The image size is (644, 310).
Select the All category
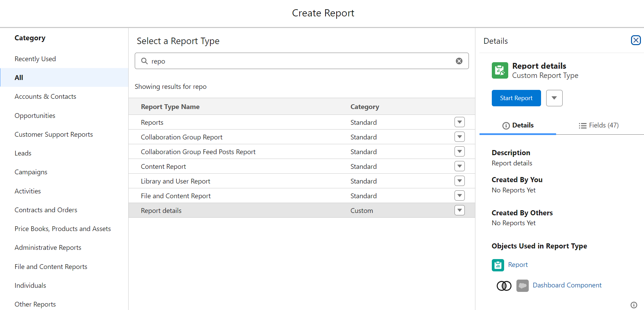(64, 78)
